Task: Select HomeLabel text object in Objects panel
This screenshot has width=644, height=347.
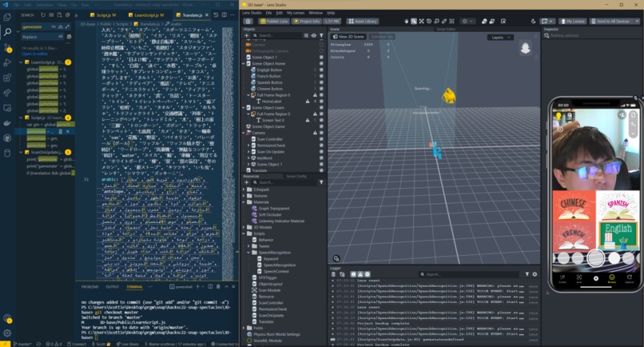Action: click(272, 101)
